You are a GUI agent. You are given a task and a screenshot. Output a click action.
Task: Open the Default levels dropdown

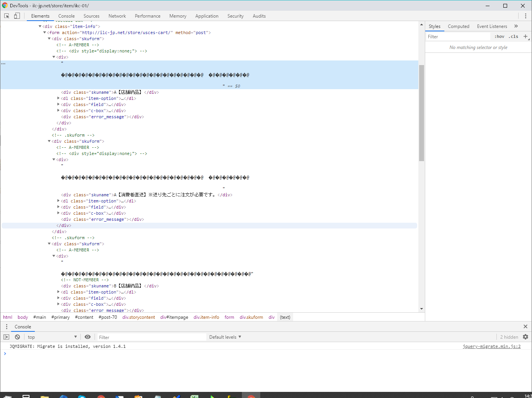pyautogui.click(x=225, y=337)
